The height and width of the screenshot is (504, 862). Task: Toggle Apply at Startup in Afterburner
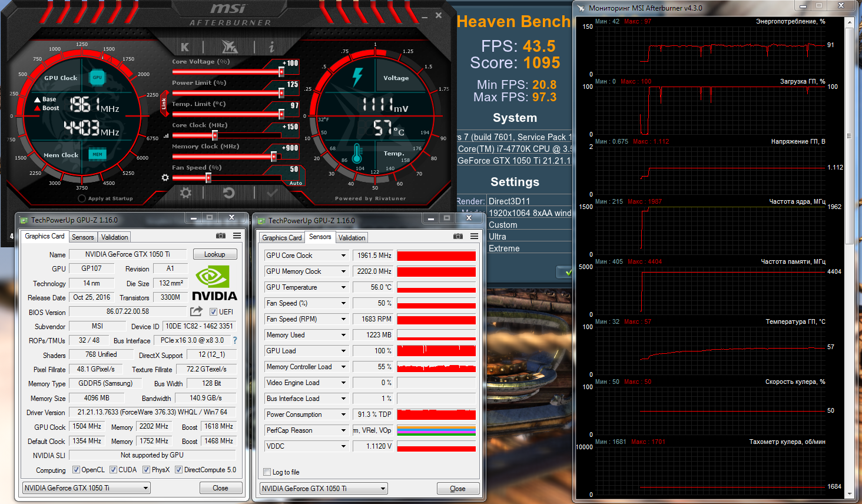82,198
